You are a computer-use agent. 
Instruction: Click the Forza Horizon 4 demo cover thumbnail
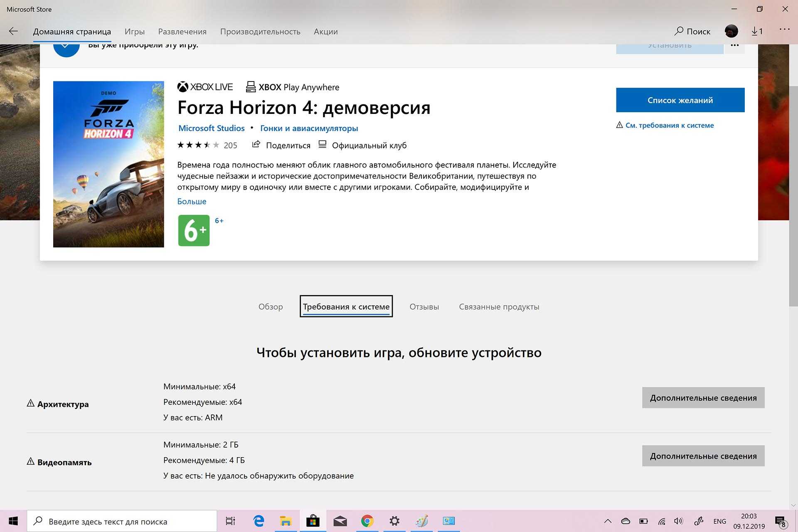click(108, 164)
